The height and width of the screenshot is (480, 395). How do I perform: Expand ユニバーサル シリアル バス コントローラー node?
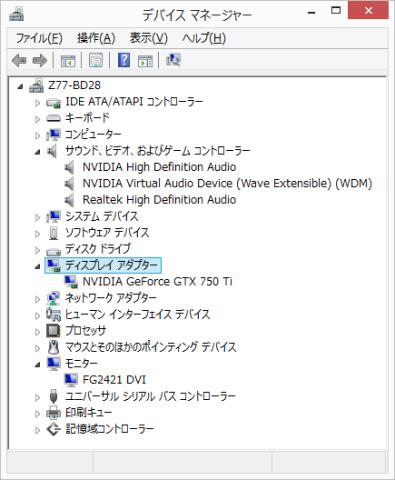tap(37, 397)
